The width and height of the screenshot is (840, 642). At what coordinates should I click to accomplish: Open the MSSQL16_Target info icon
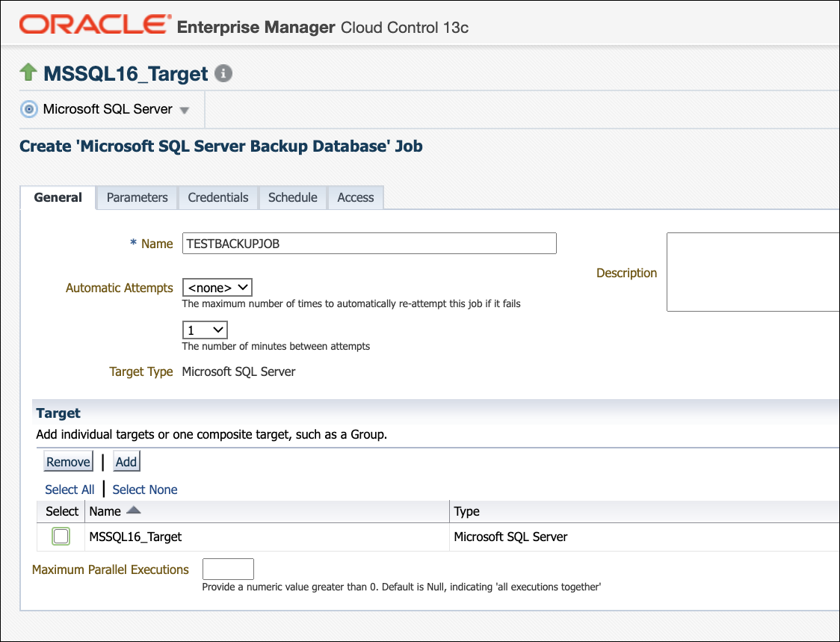point(223,73)
